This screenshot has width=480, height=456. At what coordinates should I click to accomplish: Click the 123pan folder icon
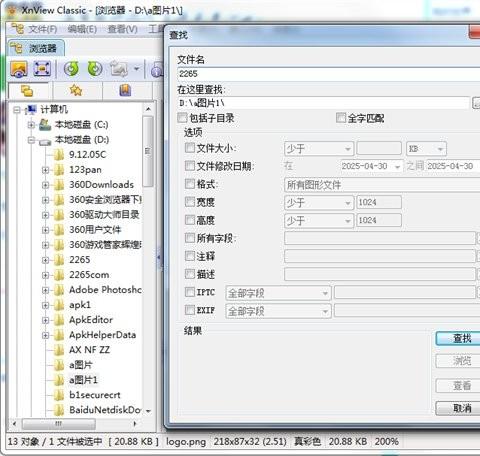tap(59, 170)
